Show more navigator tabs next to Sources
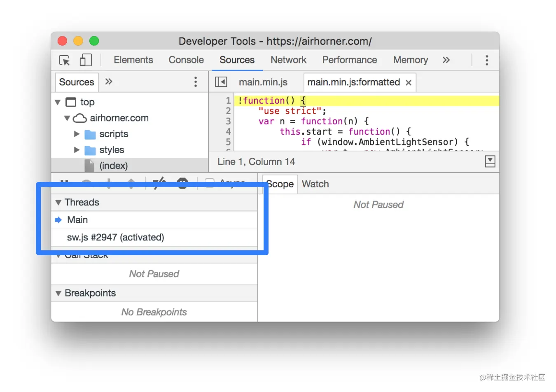 (109, 82)
